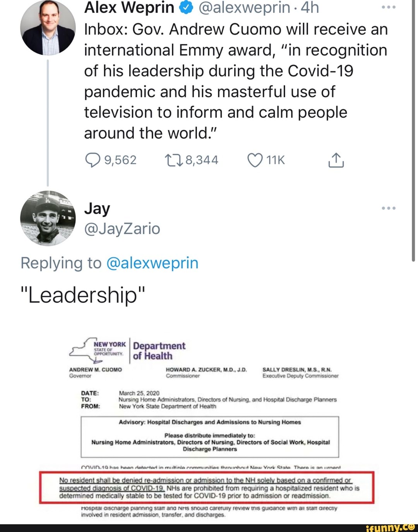This screenshot has width=418, height=532.
Task: Open Alex Weprin's profile picture
Action: tap(48, 28)
